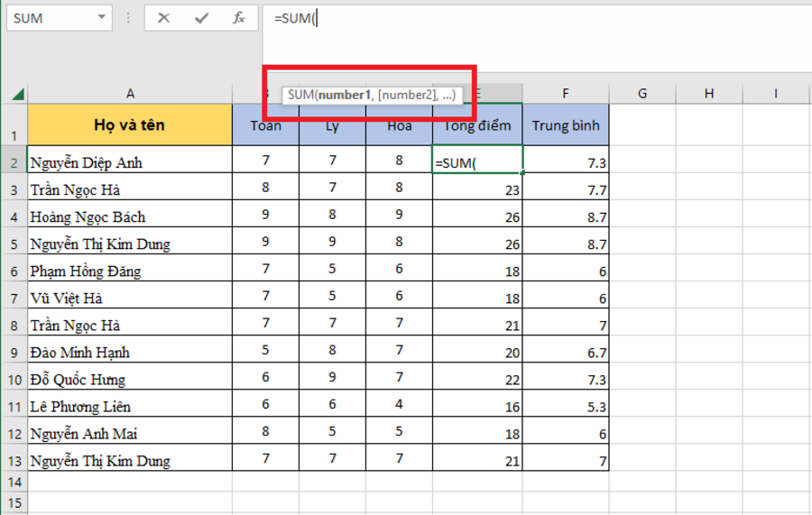The width and height of the screenshot is (812, 515).
Task: Click total 20 in Đào Minh Hạnh row
Action: click(x=477, y=349)
